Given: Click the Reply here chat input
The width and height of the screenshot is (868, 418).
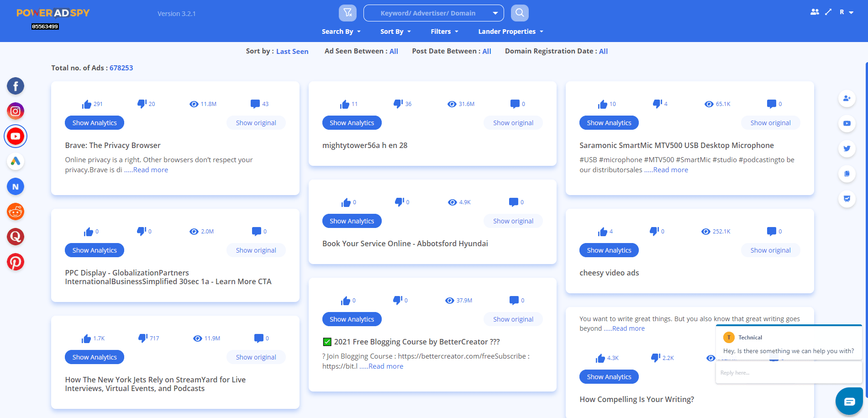Looking at the screenshot, I should coord(789,373).
